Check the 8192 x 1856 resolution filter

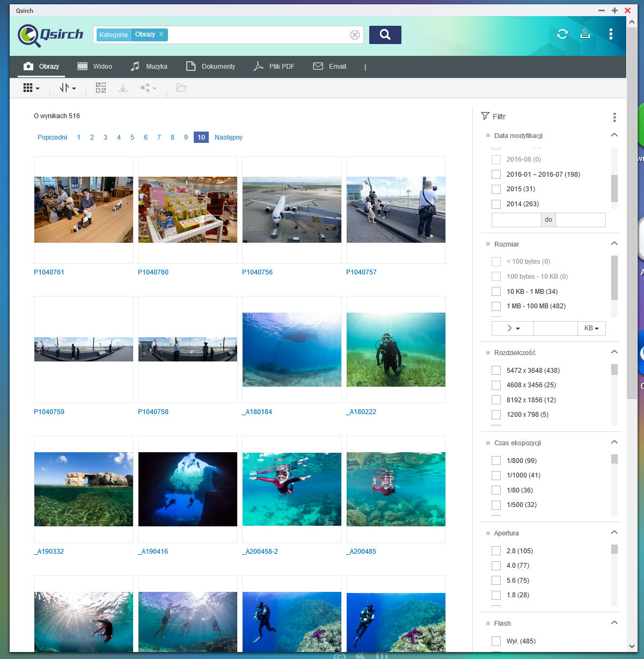[x=496, y=400]
